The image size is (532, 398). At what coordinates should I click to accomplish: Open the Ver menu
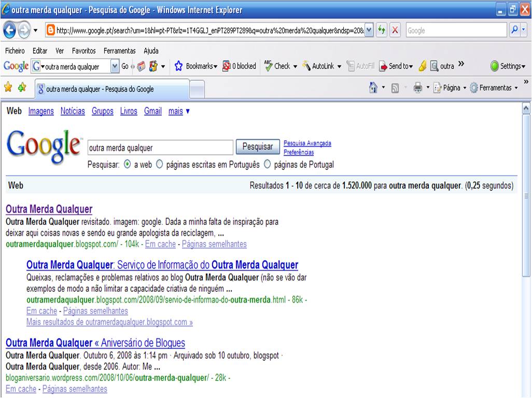coord(60,51)
